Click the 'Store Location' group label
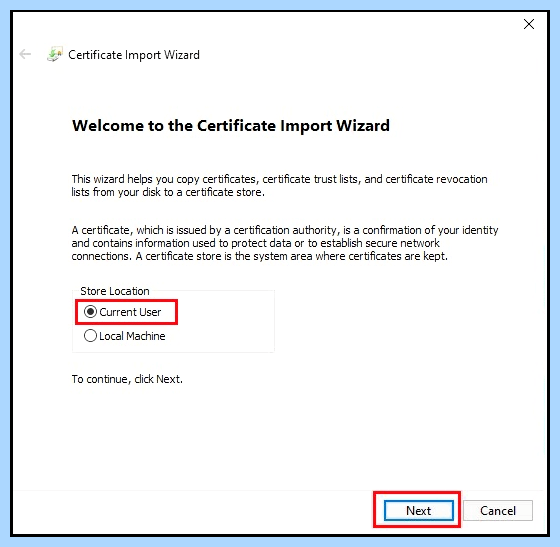Viewport: 560px width, 547px height. pos(115,291)
